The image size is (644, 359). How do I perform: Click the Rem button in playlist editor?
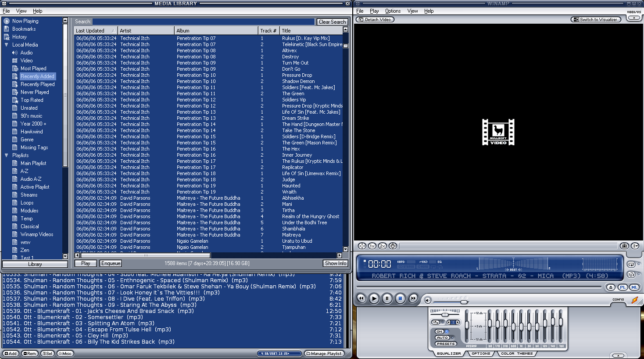(x=30, y=353)
